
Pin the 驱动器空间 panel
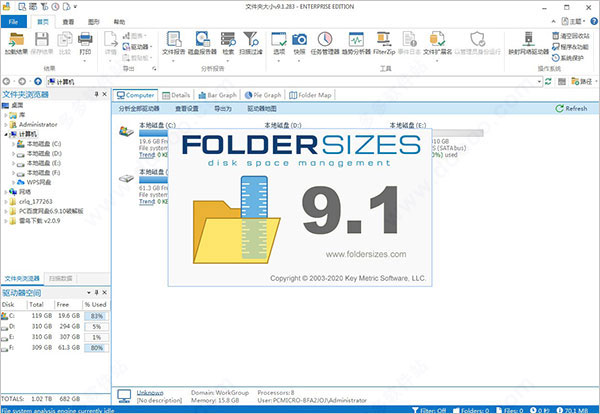coord(96,292)
